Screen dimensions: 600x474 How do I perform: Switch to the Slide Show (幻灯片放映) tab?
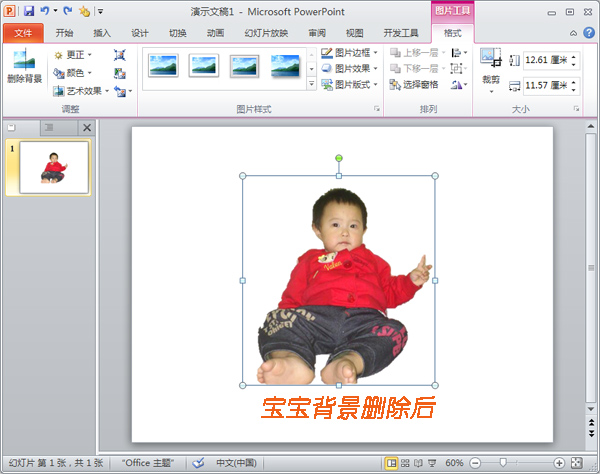tap(266, 33)
